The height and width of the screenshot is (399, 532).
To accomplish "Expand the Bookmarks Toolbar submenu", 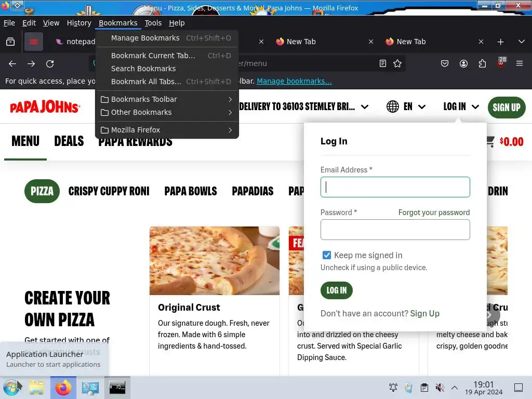I will [167, 99].
